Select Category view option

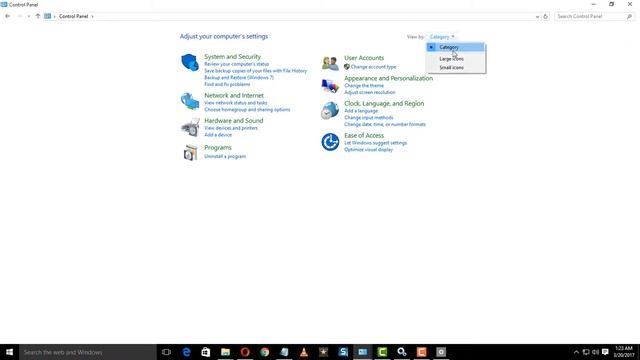tap(456, 47)
